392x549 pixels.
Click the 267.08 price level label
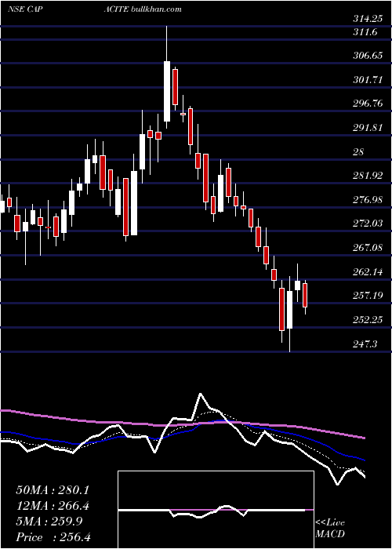point(367,248)
